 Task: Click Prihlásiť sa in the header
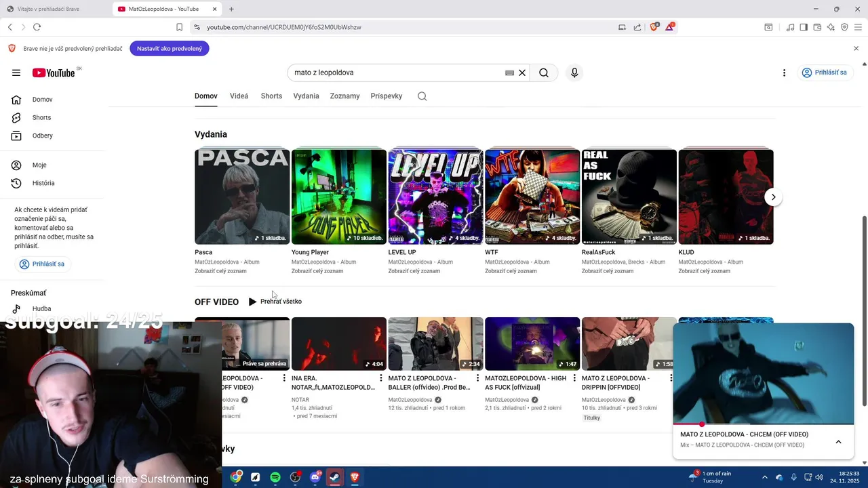825,73
